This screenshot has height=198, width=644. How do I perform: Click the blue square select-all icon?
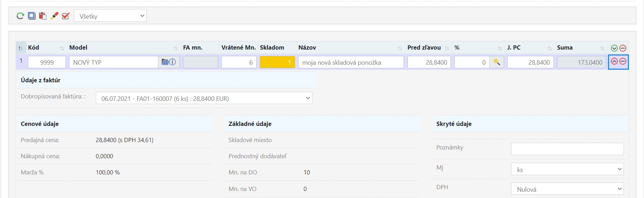[x=32, y=16]
